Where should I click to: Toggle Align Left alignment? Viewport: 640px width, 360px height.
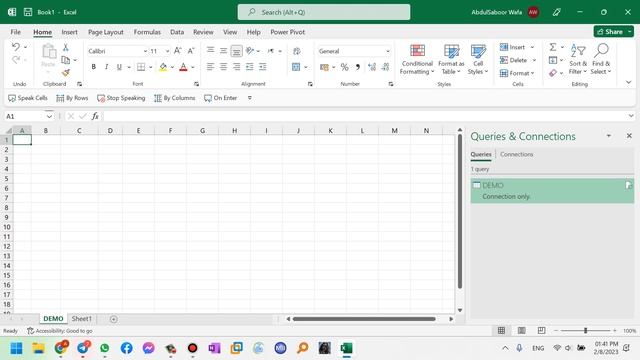coord(210,67)
